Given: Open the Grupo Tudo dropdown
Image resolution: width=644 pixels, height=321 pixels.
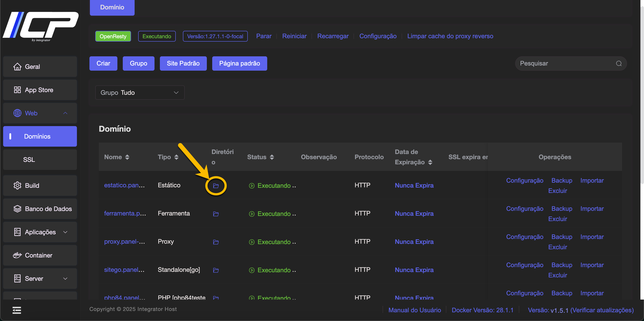Looking at the screenshot, I should [140, 93].
